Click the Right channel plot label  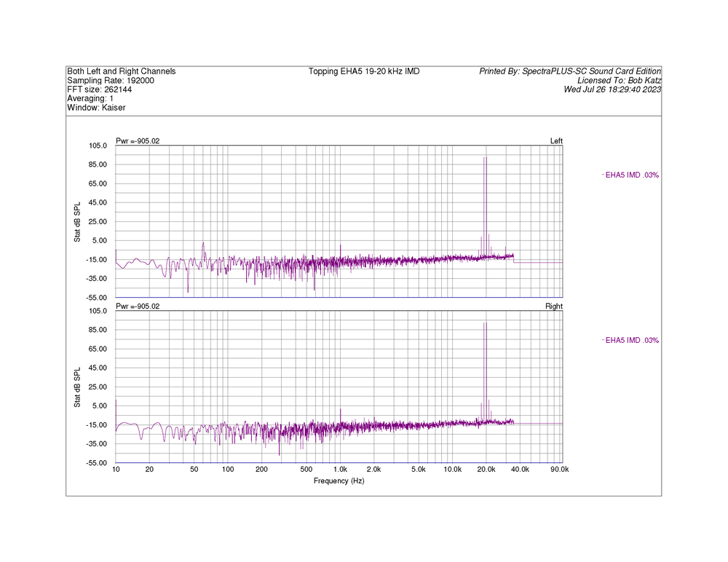pos(554,306)
